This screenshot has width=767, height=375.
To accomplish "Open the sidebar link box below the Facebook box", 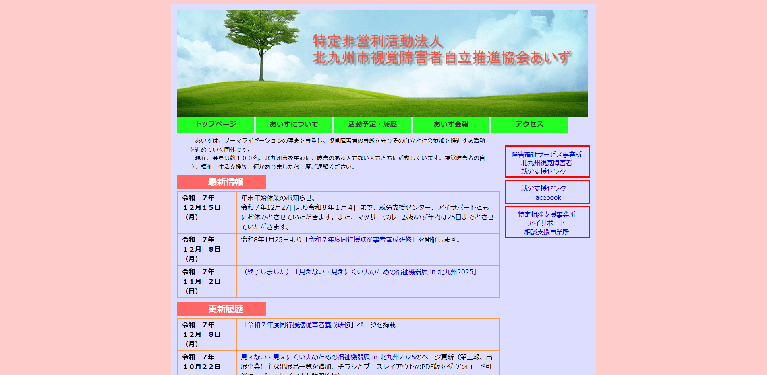I will pos(547,222).
